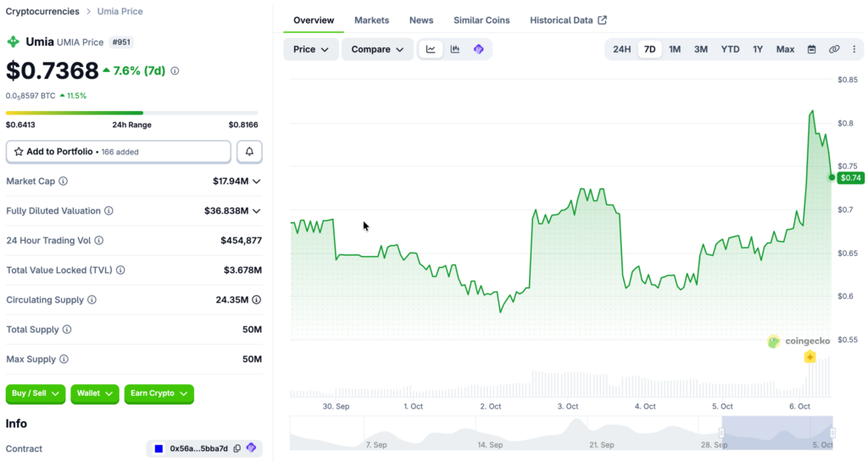868x462 pixels.
Task: Open the News tab
Action: tap(421, 20)
